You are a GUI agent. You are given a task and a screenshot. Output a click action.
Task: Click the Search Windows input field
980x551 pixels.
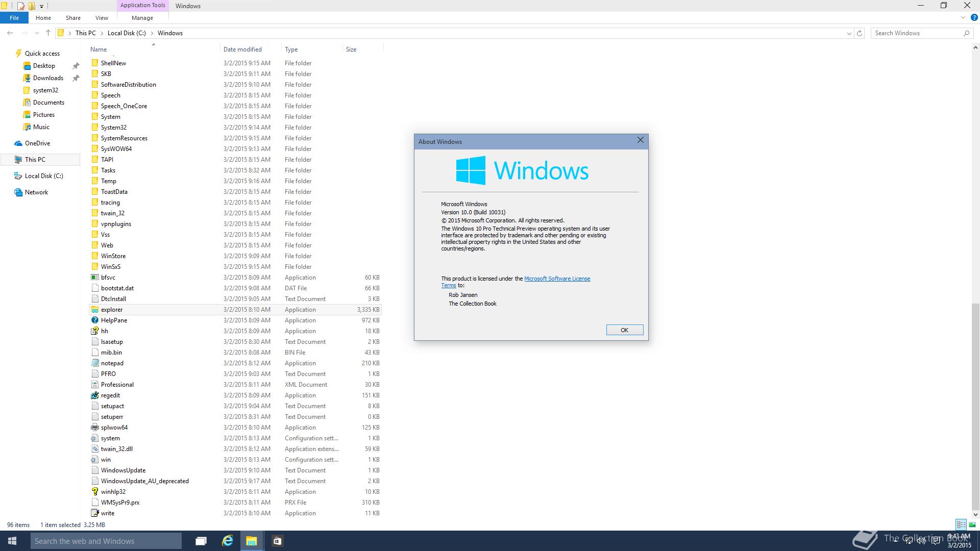click(x=916, y=33)
